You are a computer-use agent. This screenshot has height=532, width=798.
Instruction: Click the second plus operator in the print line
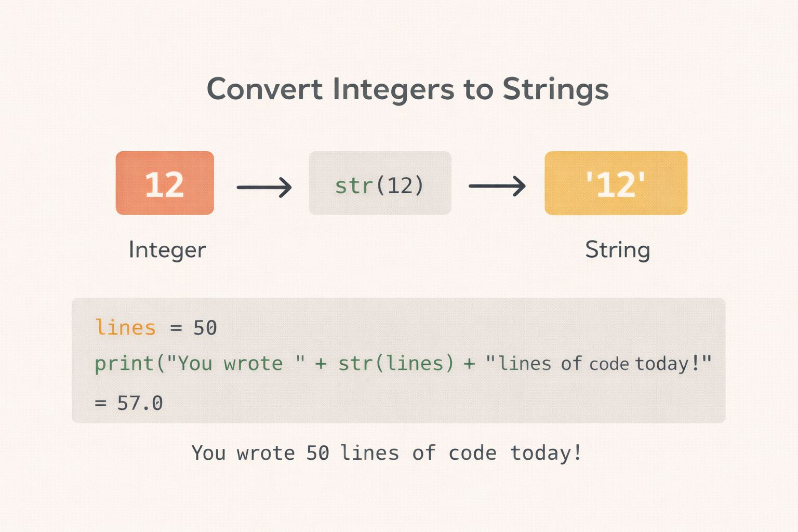(x=469, y=364)
